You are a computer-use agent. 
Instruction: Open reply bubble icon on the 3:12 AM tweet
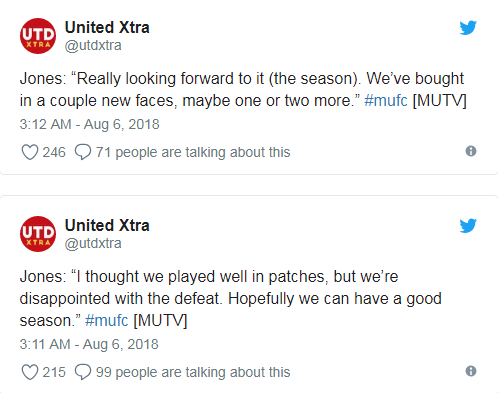click(83, 152)
